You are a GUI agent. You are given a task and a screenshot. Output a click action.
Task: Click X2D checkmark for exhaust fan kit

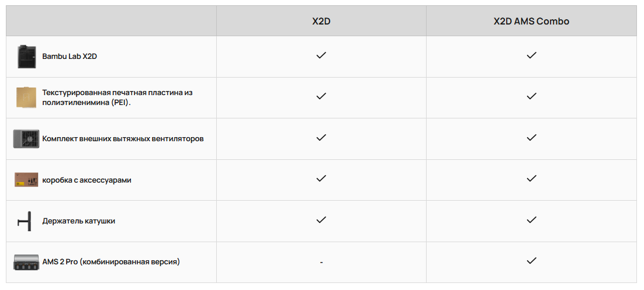tap(321, 138)
